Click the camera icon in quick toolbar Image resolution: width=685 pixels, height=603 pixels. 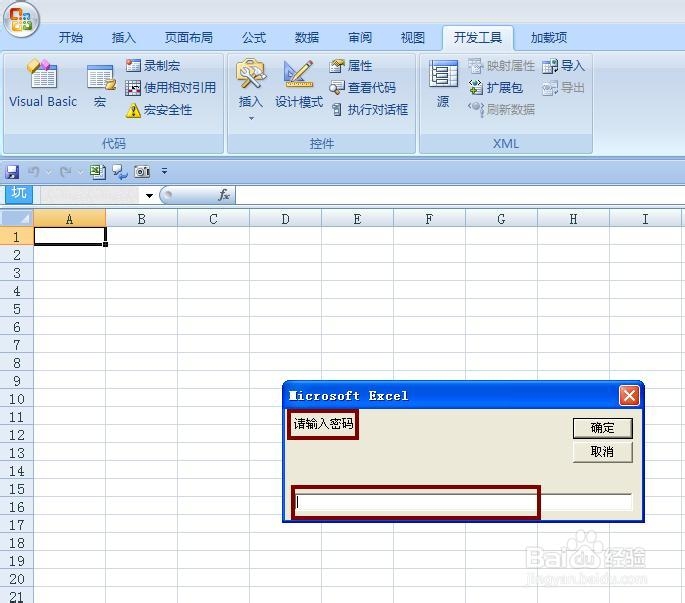142,172
